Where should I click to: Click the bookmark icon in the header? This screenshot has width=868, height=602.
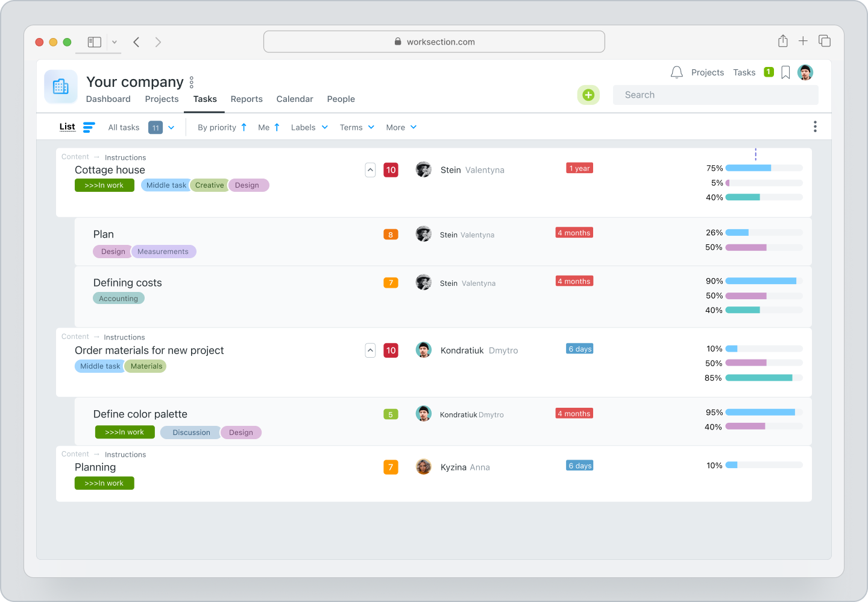pos(785,72)
